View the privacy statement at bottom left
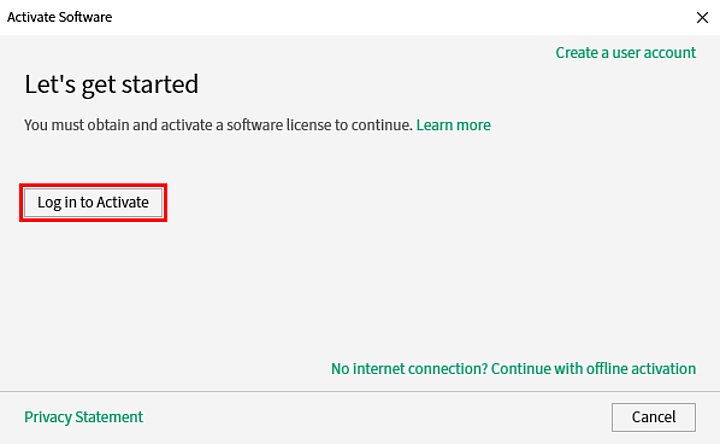The width and height of the screenshot is (720, 444). (x=83, y=417)
